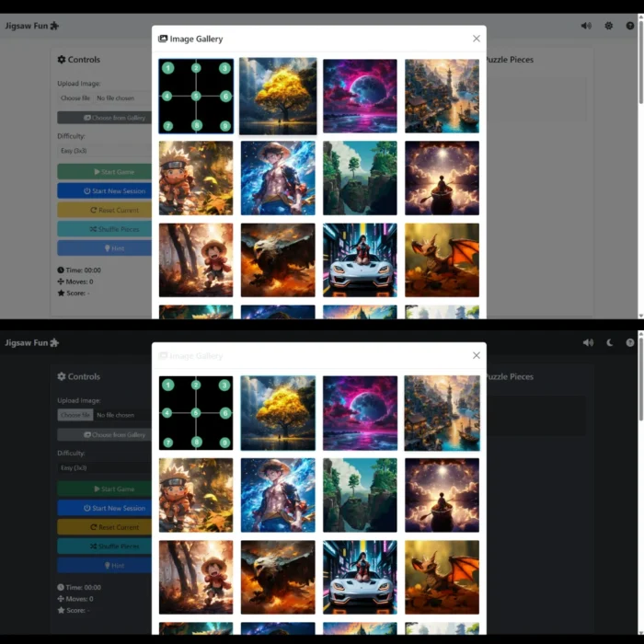The height and width of the screenshot is (644, 644).
Task: Toggle the moon theme icon in dark-theme header
Action: (x=609, y=342)
